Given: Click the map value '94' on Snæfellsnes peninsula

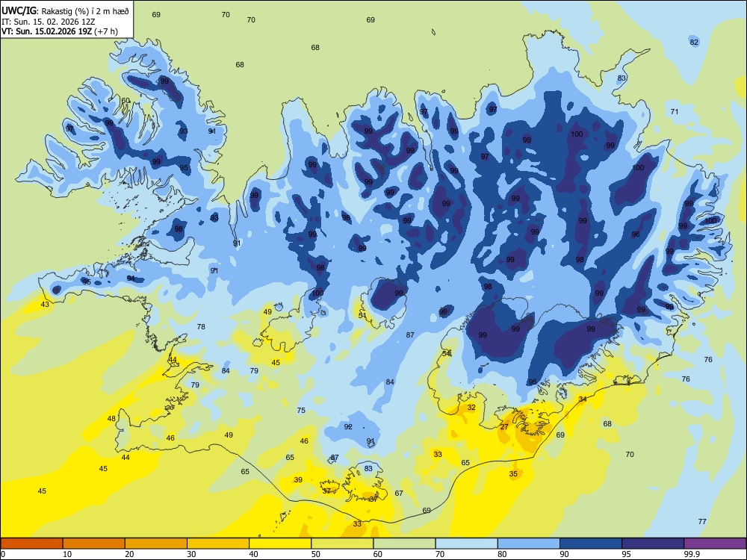Looking at the screenshot, I should tap(131, 279).
